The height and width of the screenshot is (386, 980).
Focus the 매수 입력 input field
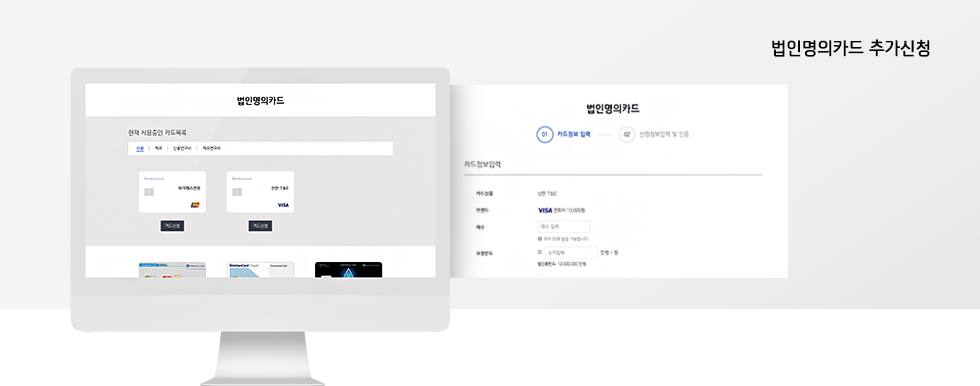tap(564, 227)
